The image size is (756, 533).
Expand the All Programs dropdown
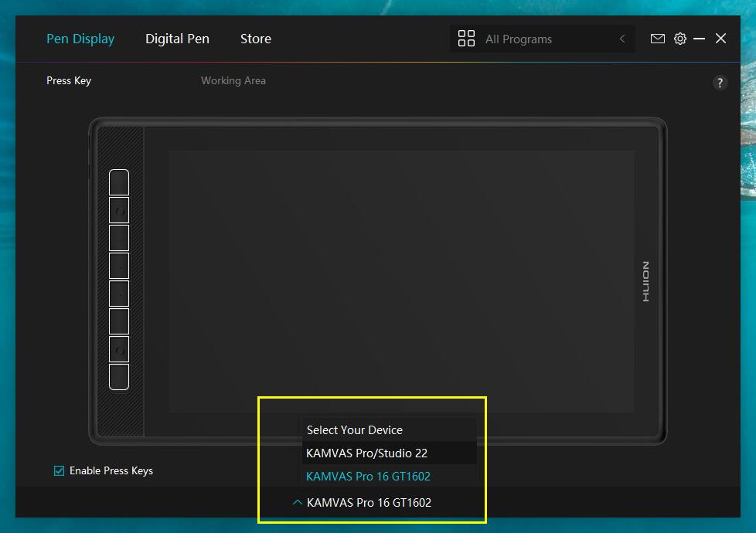543,39
